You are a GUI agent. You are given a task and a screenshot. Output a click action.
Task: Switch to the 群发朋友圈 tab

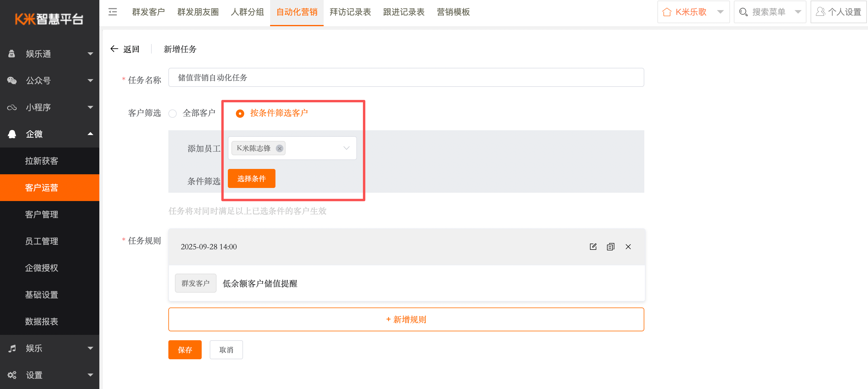pos(198,12)
